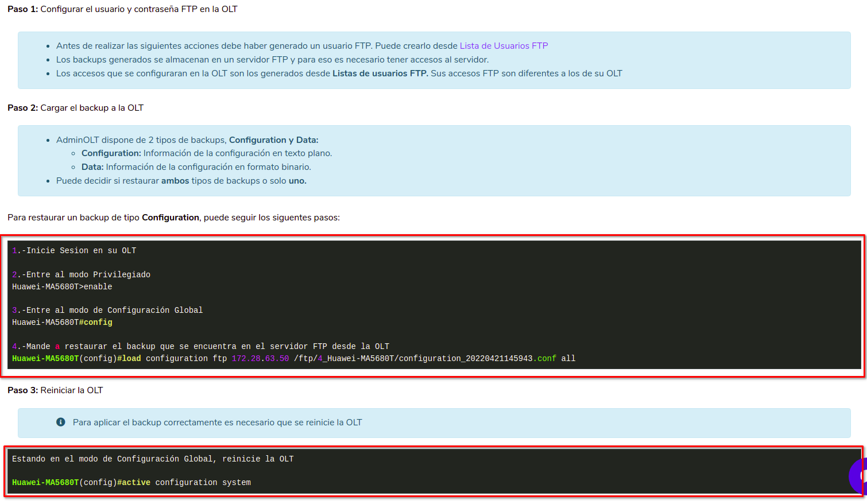This screenshot has height=504, width=867.
Task: Click the Paso 1 heading
Action: (x=122, y=9)
